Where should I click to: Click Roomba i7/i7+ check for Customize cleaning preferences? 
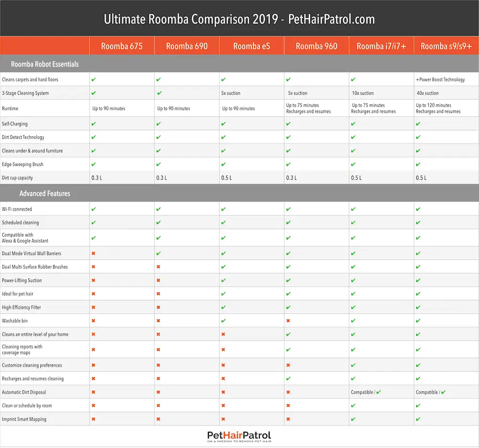353,365
